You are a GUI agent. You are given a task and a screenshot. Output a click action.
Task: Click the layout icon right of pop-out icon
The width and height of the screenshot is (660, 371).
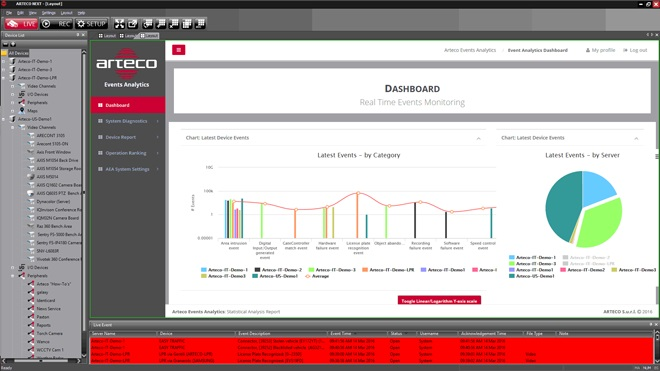click(x=148, y=24)
